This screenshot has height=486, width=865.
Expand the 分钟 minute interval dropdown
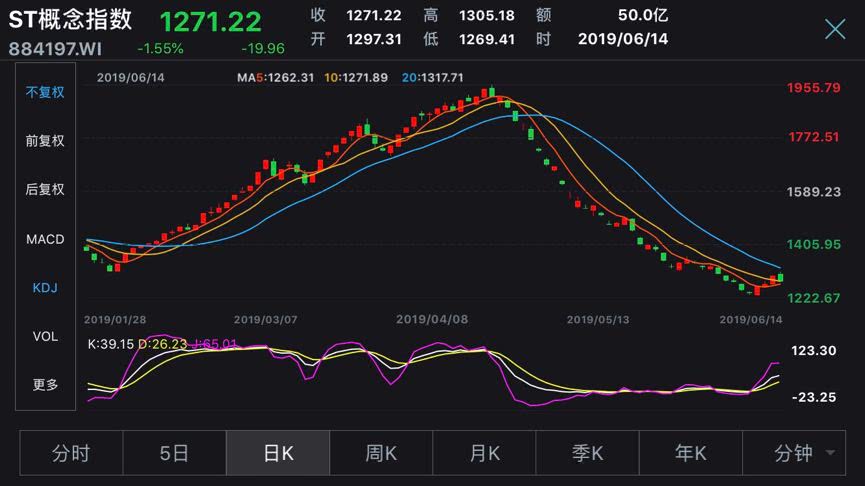coord(794,453)
